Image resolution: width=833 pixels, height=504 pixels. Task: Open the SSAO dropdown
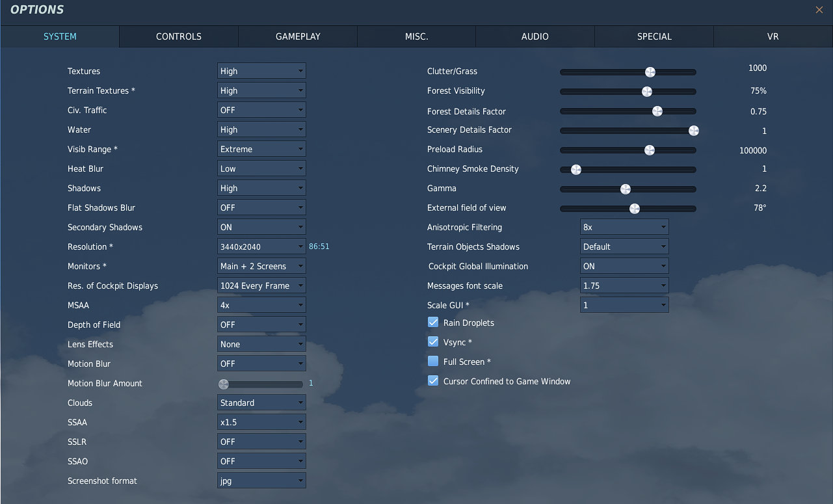(x=261, y=461)
